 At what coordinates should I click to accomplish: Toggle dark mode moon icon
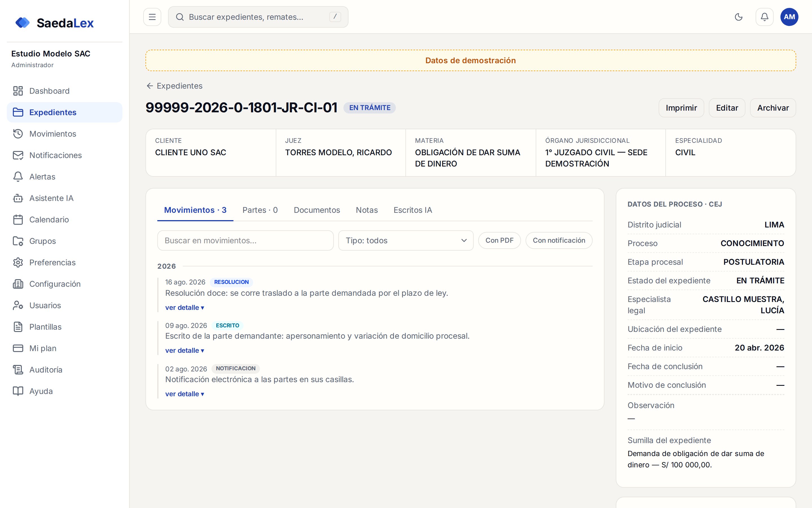pyautogui.click(x=738, y=17)
